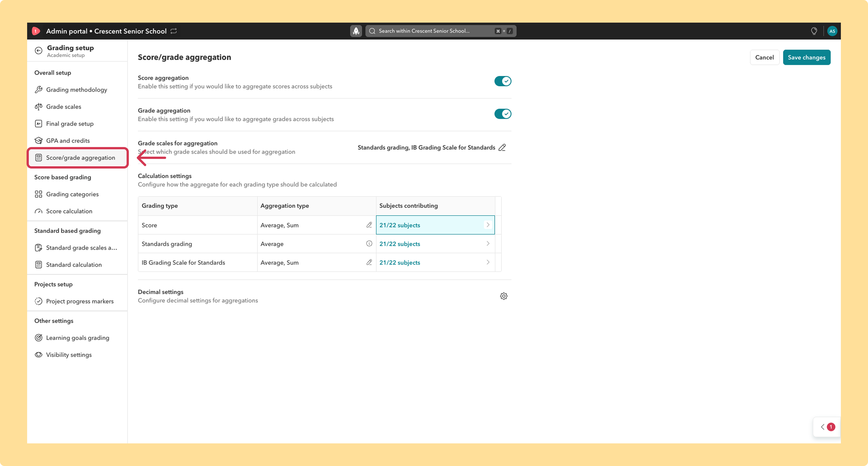Open 21/22 subjects link for Score
The image size is (868, 466).
click(x=400, y=225)
